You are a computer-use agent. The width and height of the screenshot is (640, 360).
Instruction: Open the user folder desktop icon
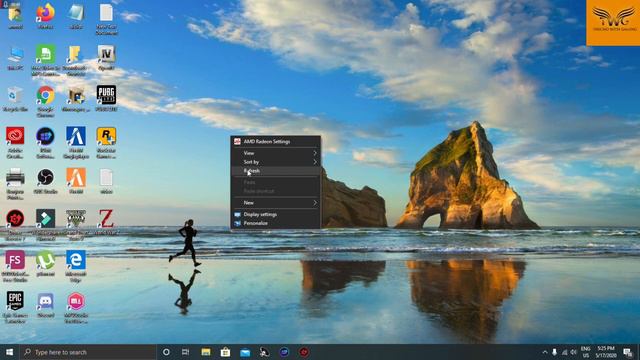(x=15, y=16)
